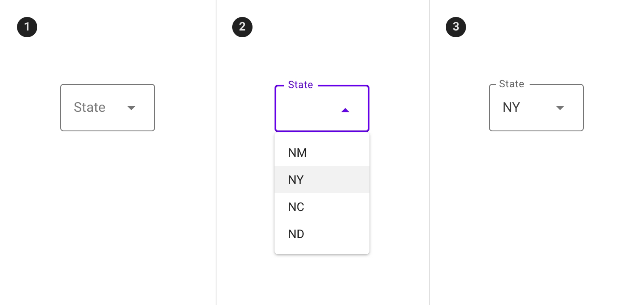Choose the highlighted NY option in the list
Image resolution: width=644 pixels, height=305 pixels.
click(x=296, y=180)
